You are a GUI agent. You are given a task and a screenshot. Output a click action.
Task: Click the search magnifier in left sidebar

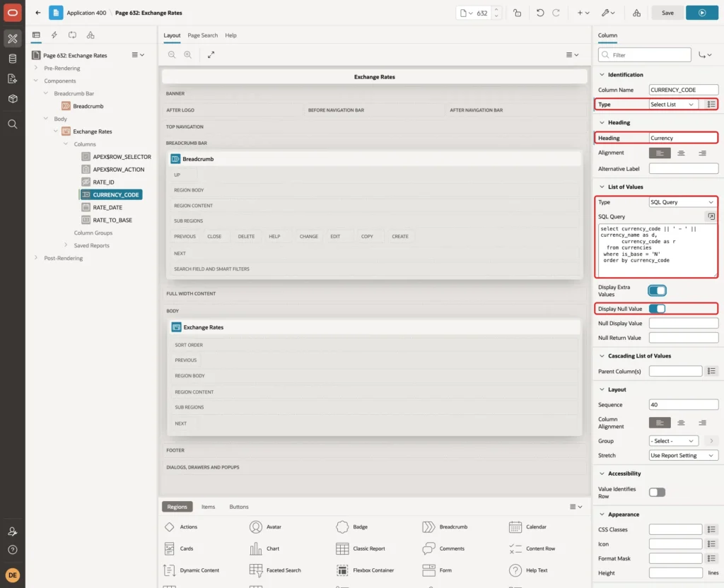13,124
